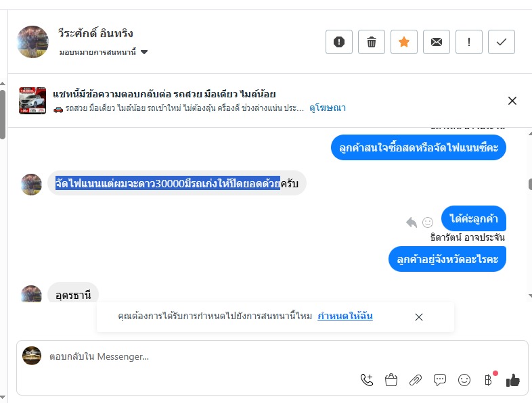This screenshot has height=403, width=532.
Task: Mark conversation done with checkmark button
Action: pos(502,42)
